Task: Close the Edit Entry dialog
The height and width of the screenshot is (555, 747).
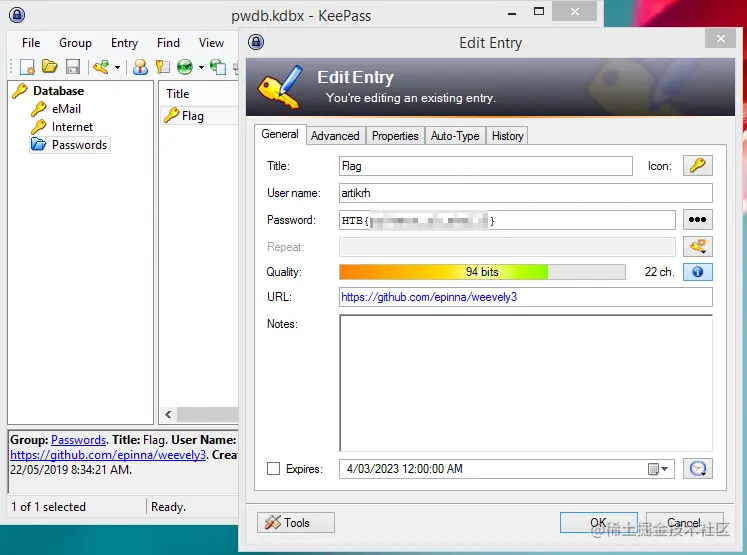Action: pyautogui.click(x=721, y=39)
